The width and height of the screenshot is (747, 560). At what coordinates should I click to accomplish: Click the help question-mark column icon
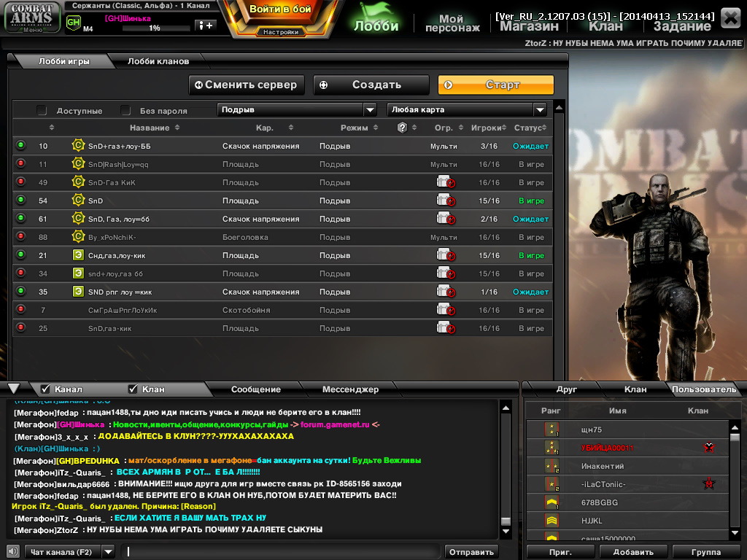tap(402, 128)
